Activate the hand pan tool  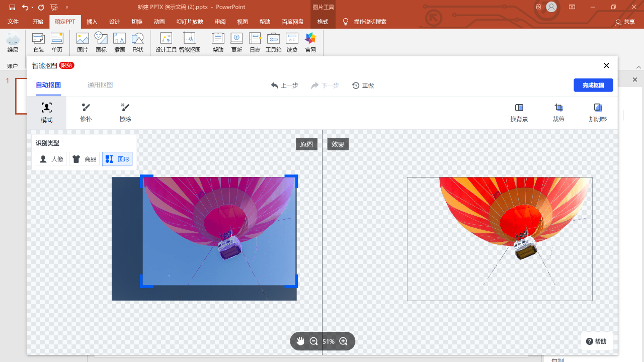click(x=300, y=341)
